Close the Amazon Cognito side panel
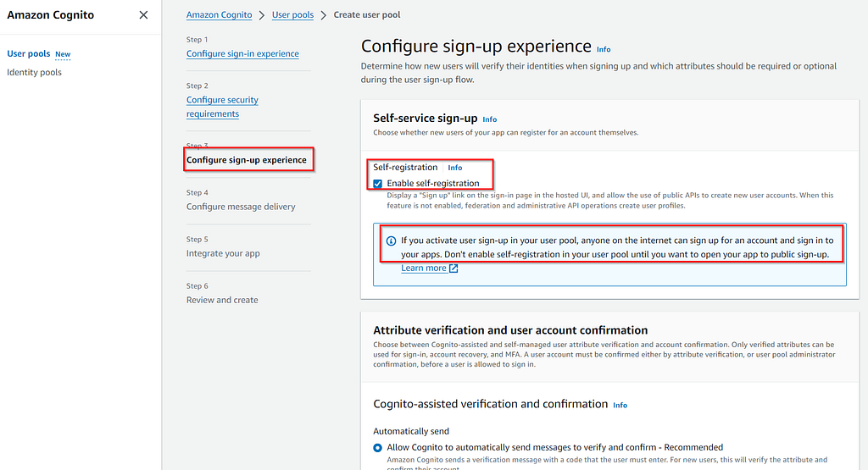The image size is (868, 470). pos(143,15)
